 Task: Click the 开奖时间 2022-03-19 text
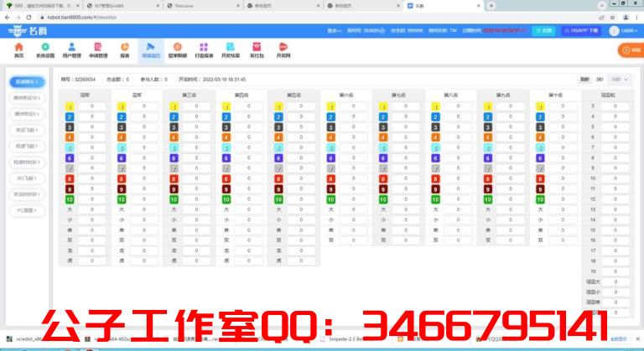click(212, 80)
